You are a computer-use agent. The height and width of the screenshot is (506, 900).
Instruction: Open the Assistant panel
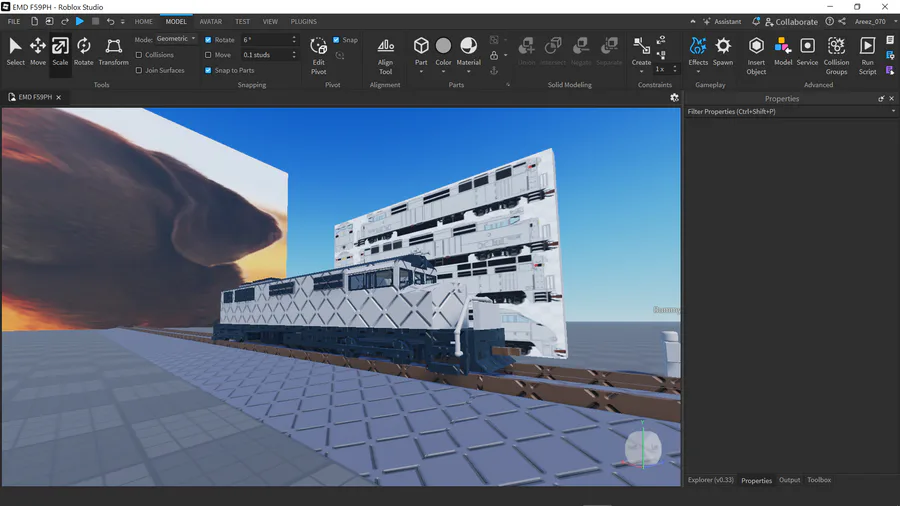click(x=722, y=21)
